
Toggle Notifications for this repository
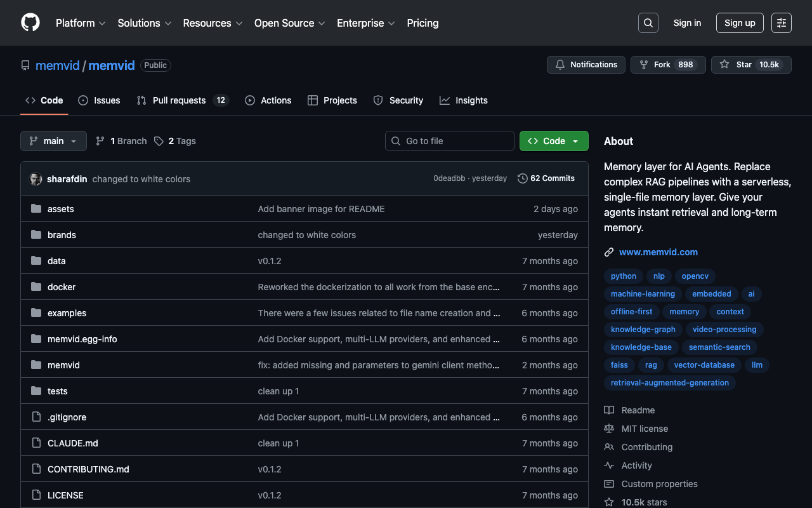point(586,65)
